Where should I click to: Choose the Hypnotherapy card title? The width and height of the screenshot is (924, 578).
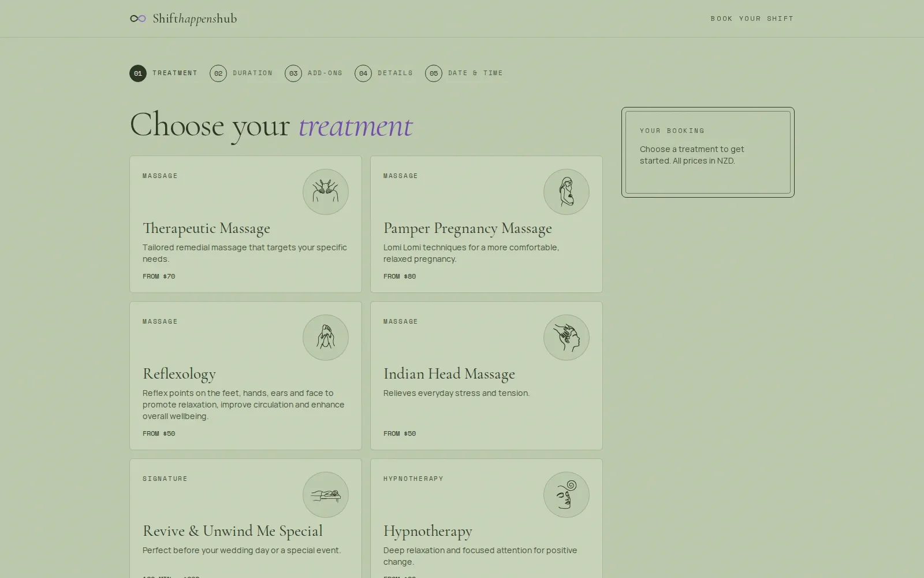point(427,531)
